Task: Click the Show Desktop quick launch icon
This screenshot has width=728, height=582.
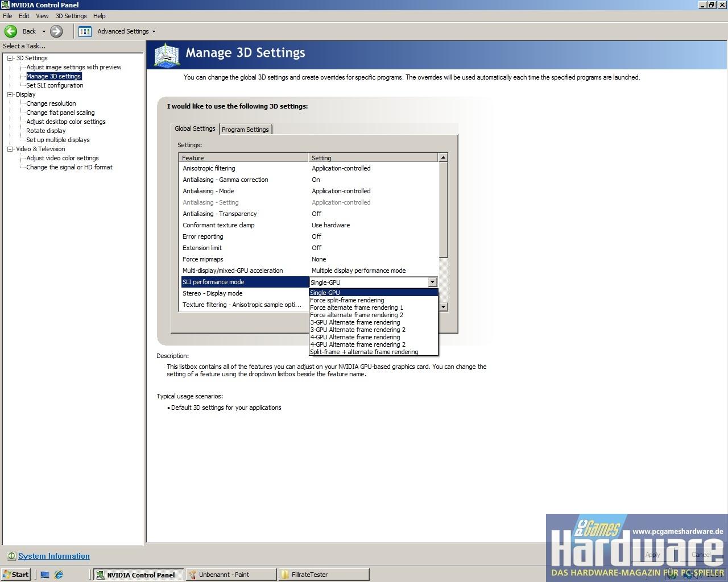Action: click(45, 575)
